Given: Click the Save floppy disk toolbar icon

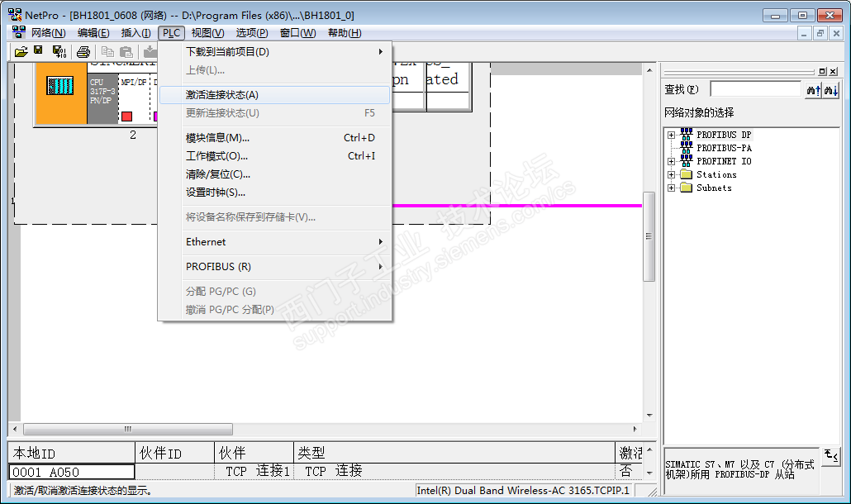Looking at the screenshot, I should coord(38,50).
